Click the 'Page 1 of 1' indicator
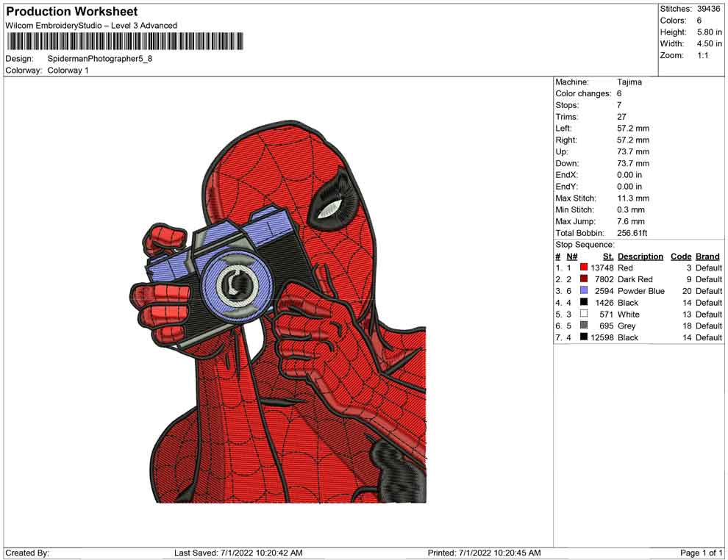The height and width of the screenshot is (560, 728). click(701, 553)
